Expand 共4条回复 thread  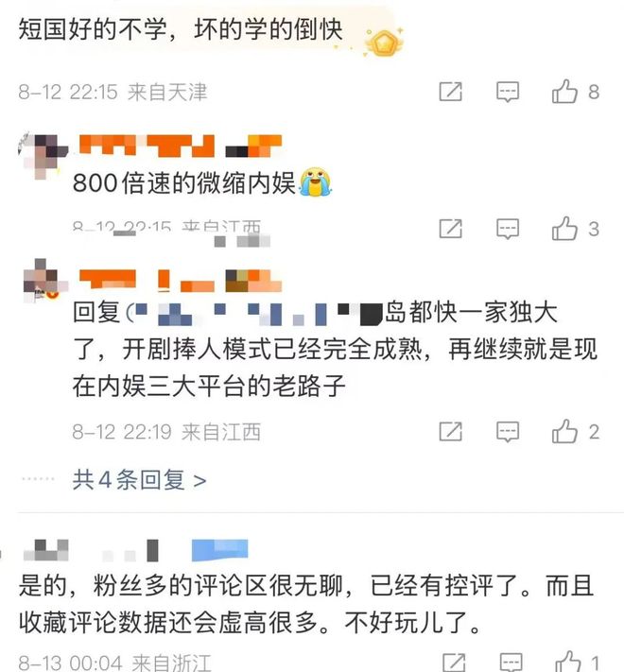139,479
